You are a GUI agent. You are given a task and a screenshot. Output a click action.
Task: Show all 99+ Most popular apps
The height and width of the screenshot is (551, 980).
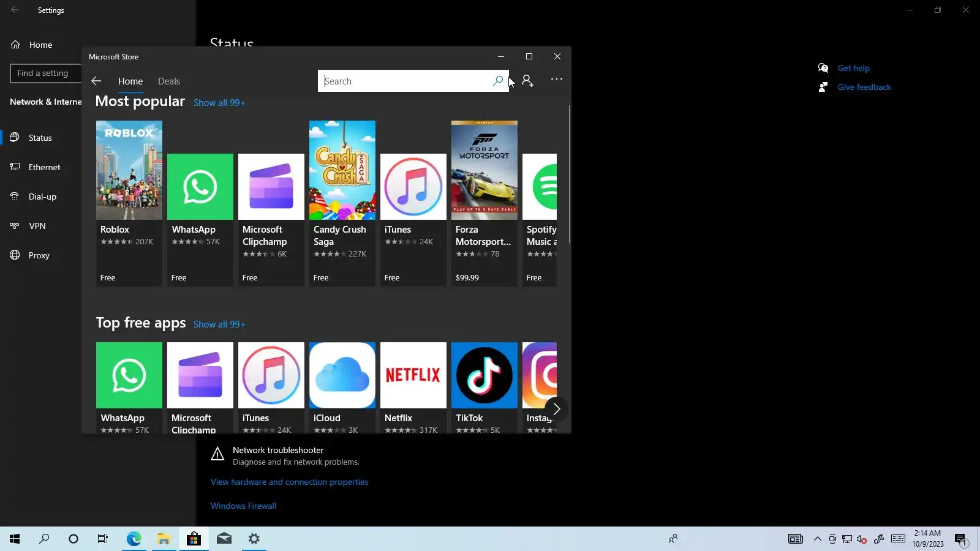tap(219, 103)
